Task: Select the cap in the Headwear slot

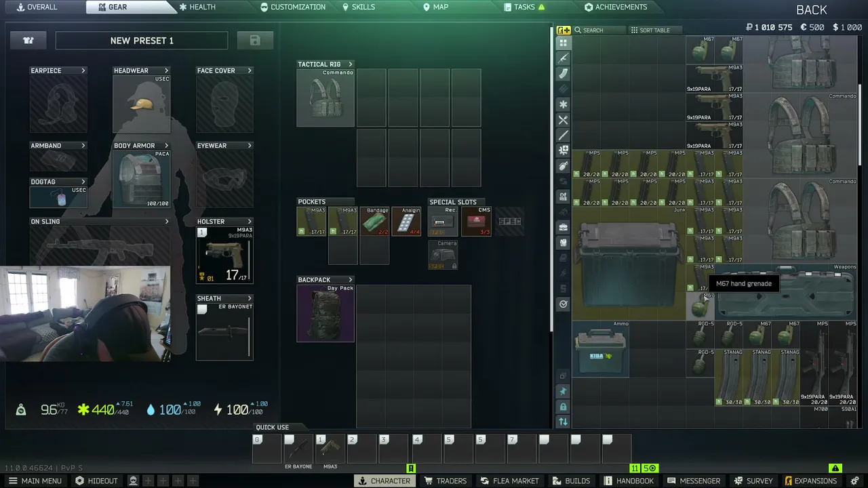Action: coord(142,104)
